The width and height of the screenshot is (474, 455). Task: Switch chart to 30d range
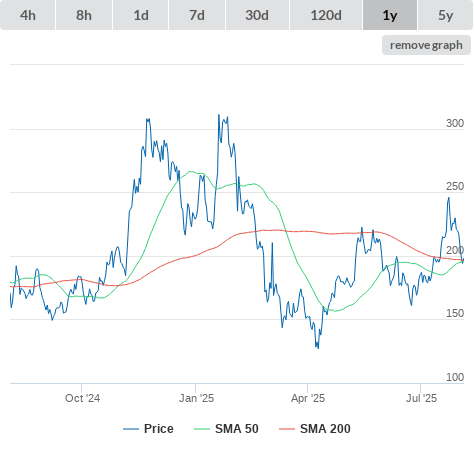tap(257, 15)
